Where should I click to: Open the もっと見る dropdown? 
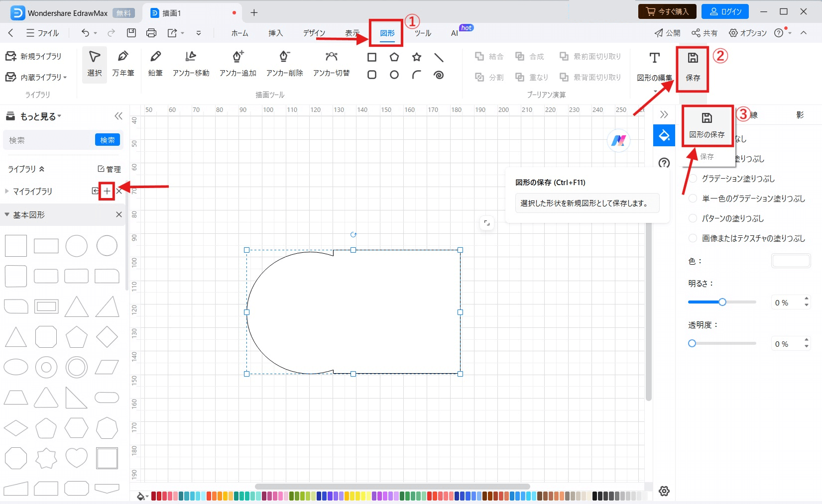[x=40, y=116]
